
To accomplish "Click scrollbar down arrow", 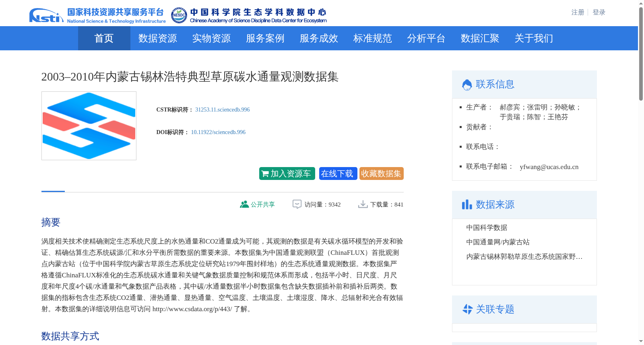I will [x=641, y=341].
